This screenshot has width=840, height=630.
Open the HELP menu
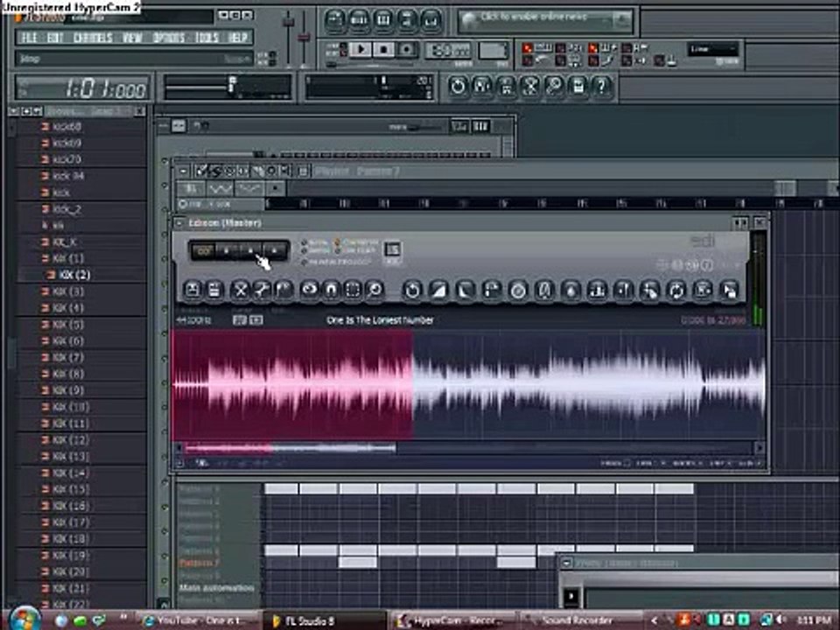(237, 38)
